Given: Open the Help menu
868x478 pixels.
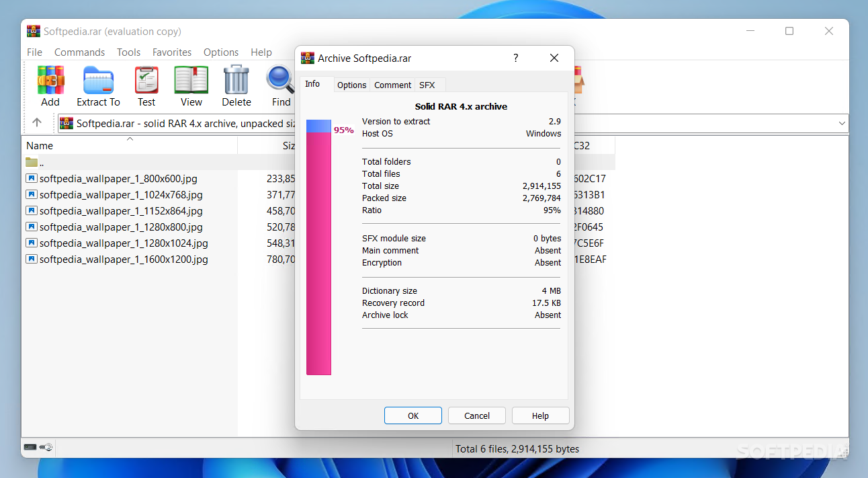Looking at the screenshot, I should click(x=261, y=52).
